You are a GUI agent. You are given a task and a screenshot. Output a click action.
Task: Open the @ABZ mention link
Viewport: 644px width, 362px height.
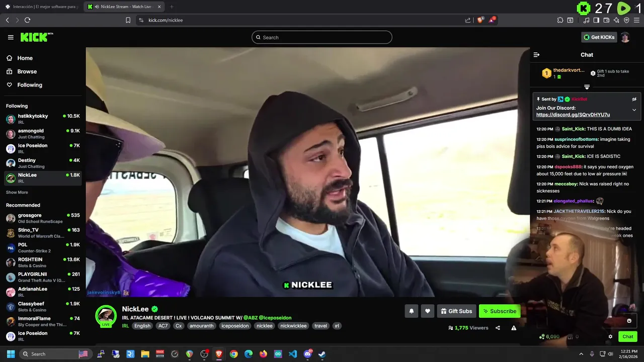250,318
